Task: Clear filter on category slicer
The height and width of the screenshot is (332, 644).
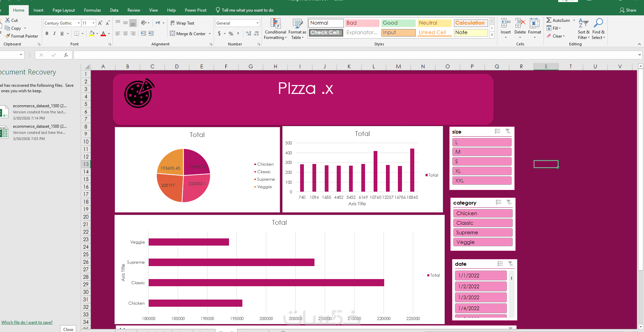Action: pos(509,202)
